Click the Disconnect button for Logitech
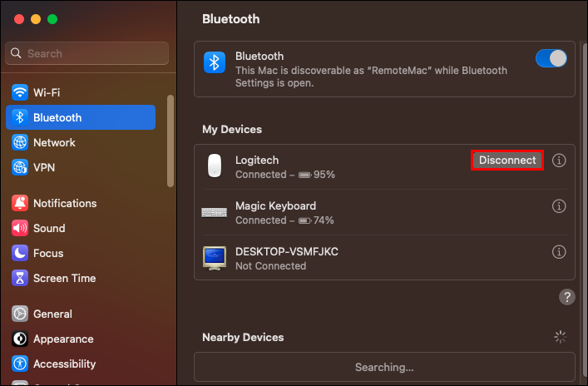Image resolution: width=588 pixels, height=386 pixels. click(x=507, y=161)
